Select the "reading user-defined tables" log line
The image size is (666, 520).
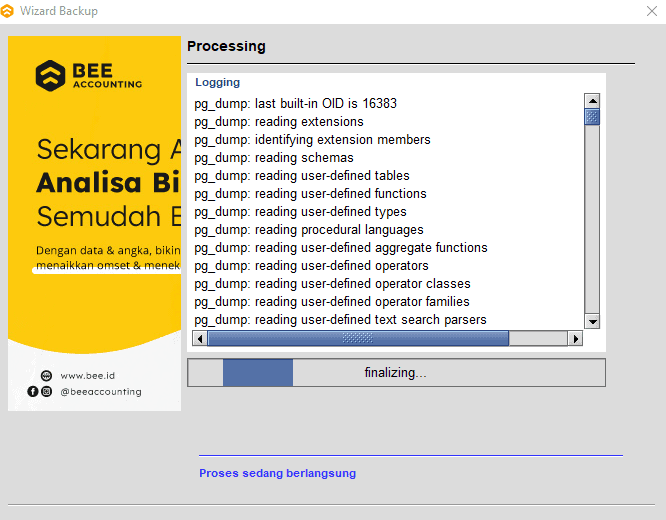tap(301, 176)
